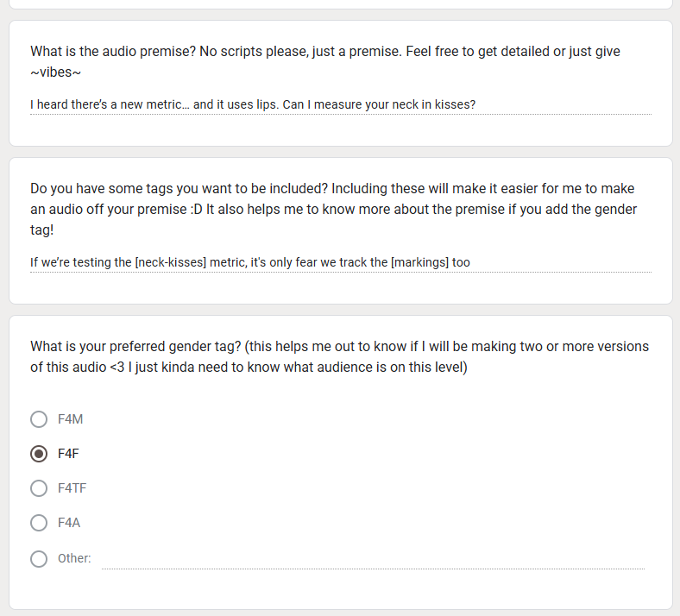This screenshot has height=616, width=680.
Task: Click the F4TF option label
Action: [72, 488]
